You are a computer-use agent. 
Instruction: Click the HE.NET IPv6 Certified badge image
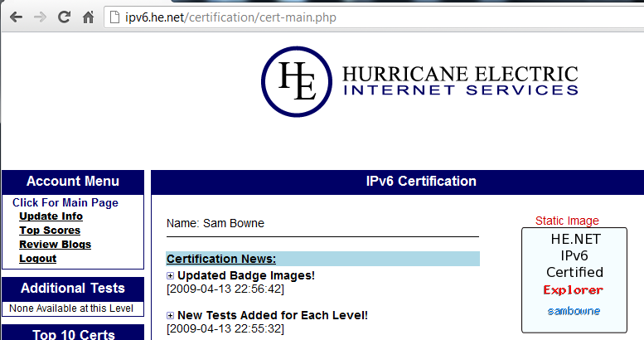(x=574, y=280)
